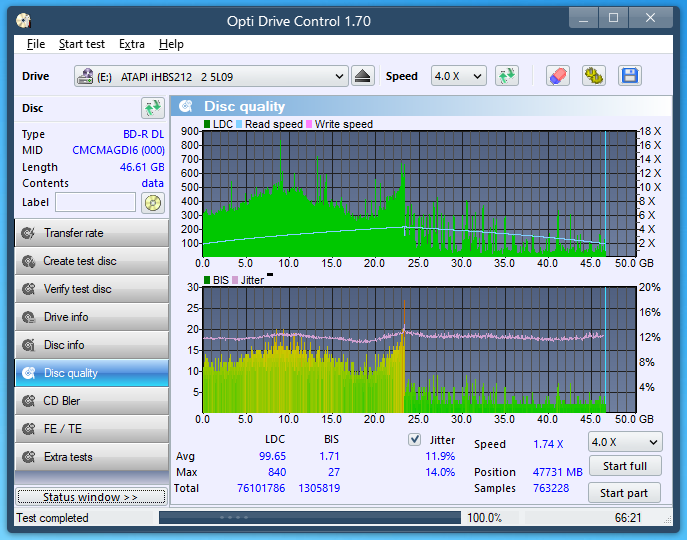The image size is (687, 540).
Task: Click the refresh speed icon next to speed dropdown
Action: 507,76
